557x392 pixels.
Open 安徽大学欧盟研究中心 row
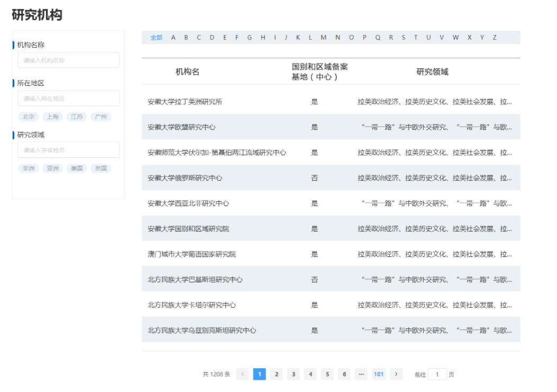click(331, 127)
